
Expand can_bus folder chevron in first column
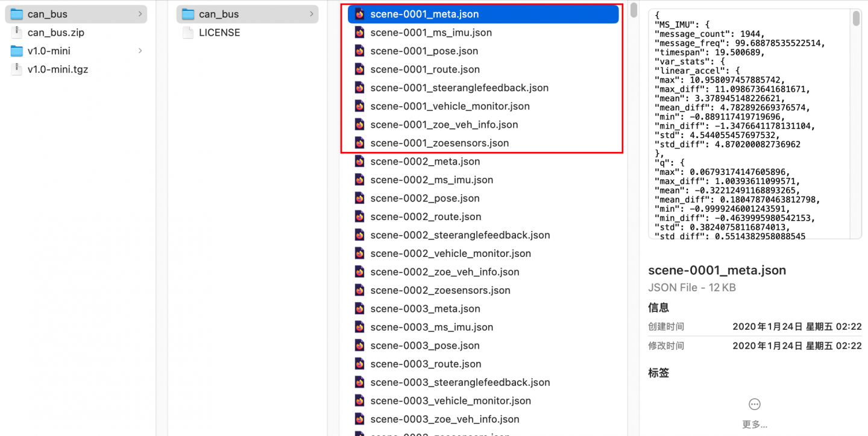140,14
